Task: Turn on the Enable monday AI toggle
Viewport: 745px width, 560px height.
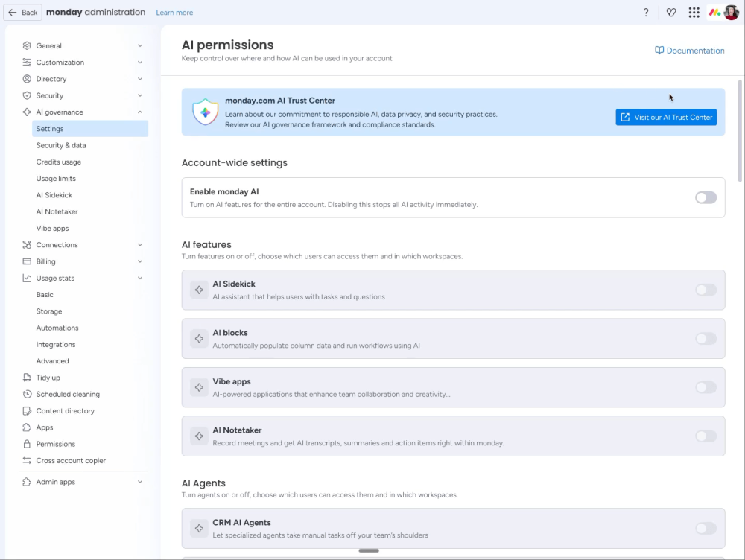Action: point(706,197)
